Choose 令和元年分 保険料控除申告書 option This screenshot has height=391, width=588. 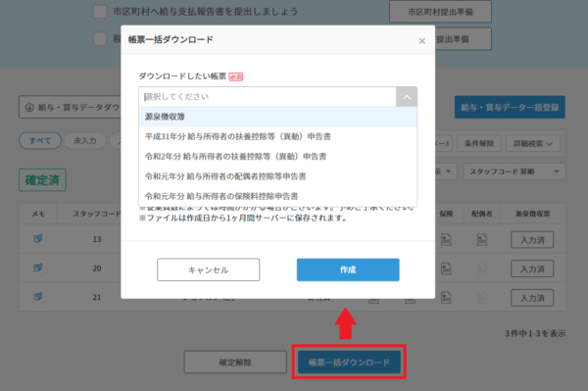pyautogui.click(x=278, y=196)
